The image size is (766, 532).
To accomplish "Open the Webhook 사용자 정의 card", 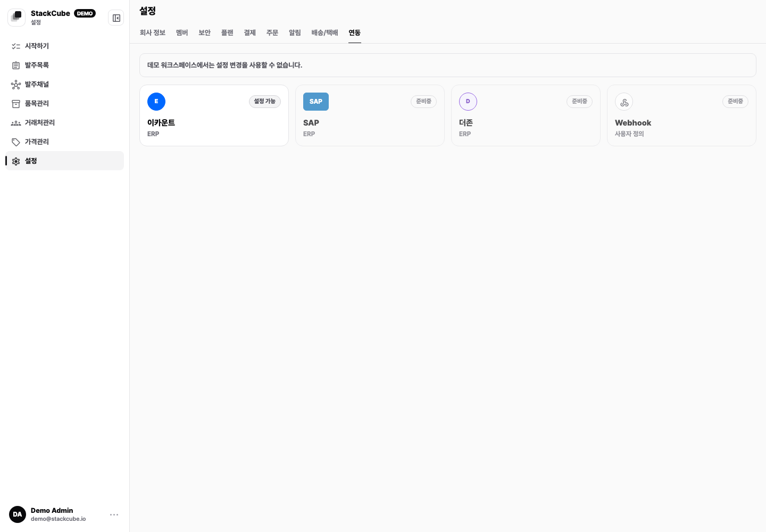I will coord(681,115).
